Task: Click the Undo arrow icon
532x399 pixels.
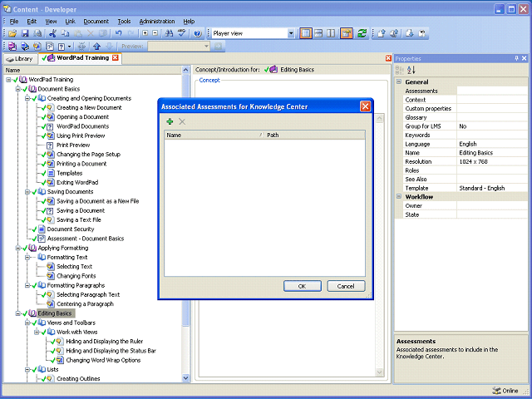Action: [x=118, y=33]
